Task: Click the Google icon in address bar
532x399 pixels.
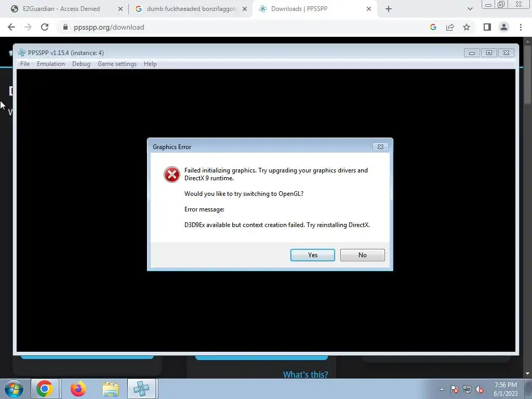Action: pyautogui.click(x=433, y=27)
